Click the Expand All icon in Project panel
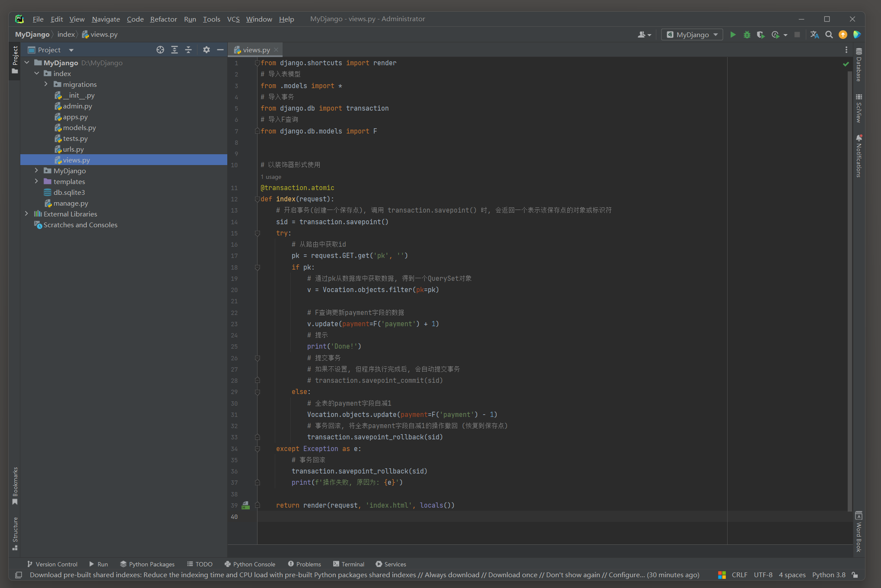The height and width of the screenshot is (588, 881). coord(175,50)
